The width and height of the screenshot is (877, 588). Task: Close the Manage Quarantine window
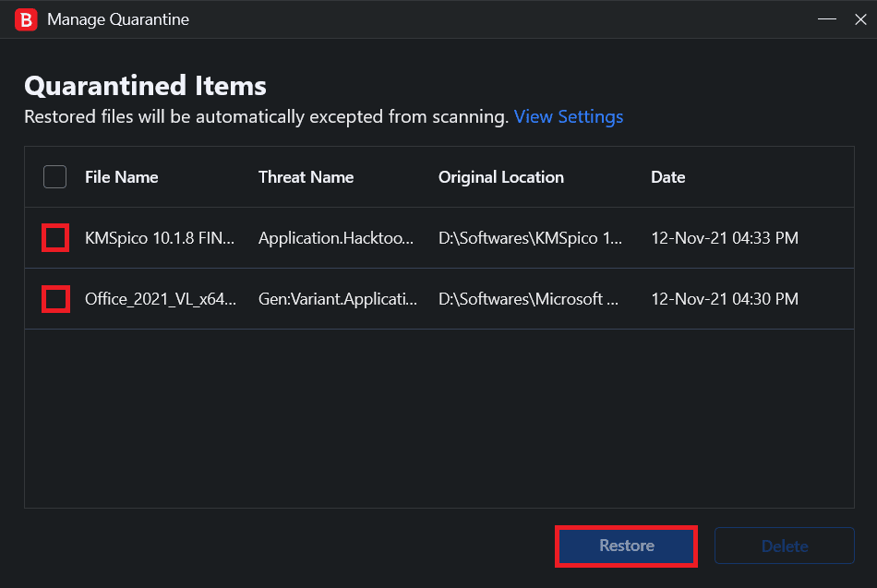coord(859,18)
